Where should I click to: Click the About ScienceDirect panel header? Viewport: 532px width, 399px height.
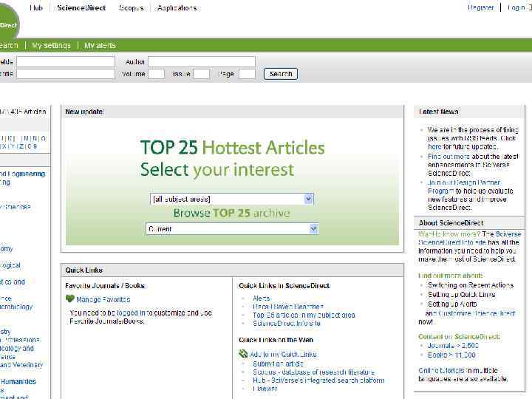click(x=469, y=223)
